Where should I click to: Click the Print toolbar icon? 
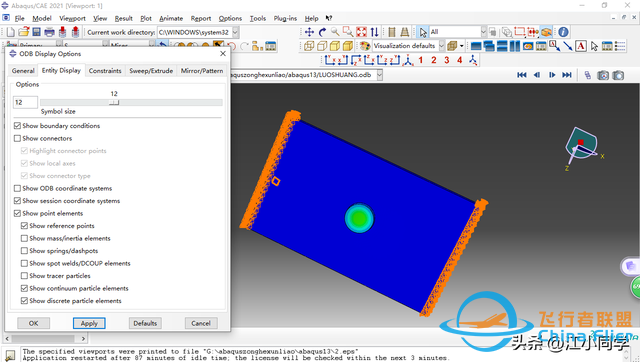[49, 32]
